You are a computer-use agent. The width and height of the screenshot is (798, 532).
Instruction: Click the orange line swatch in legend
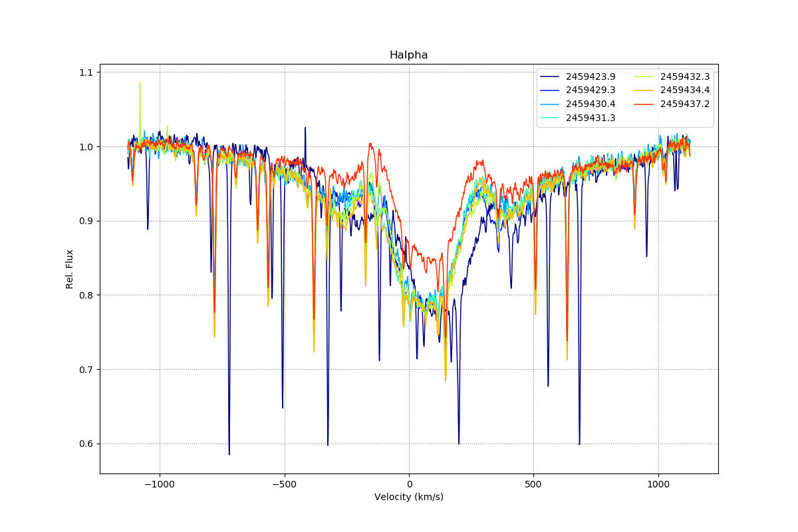point(644,90)
